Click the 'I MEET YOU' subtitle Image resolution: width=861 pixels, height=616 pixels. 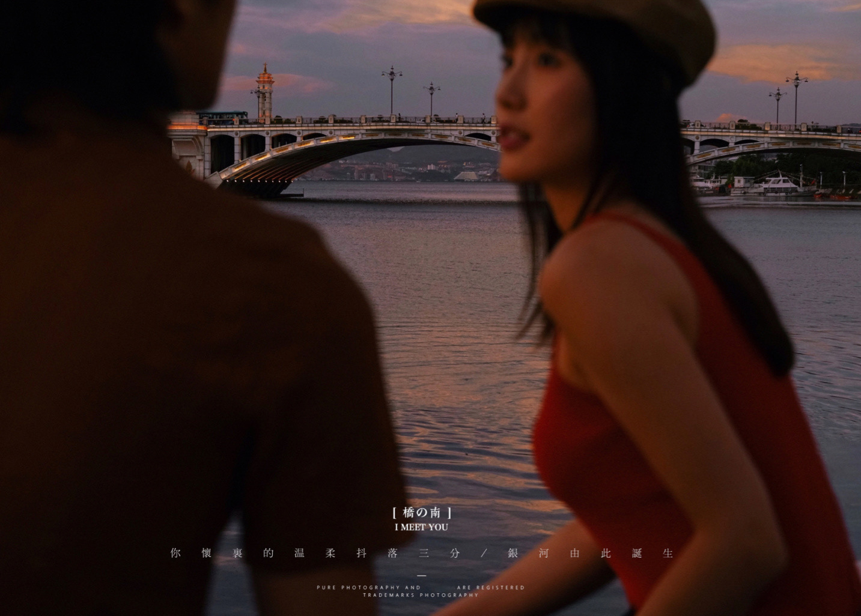click(421, 527)
